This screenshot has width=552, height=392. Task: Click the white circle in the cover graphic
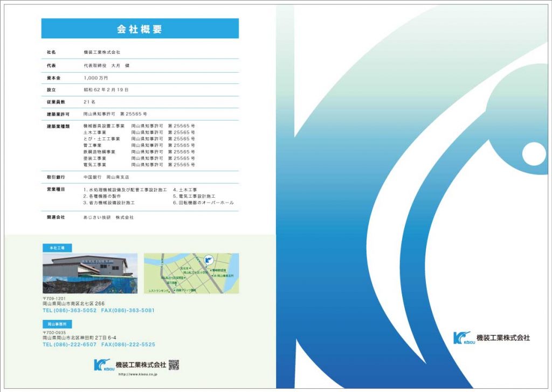coord(534,155)
